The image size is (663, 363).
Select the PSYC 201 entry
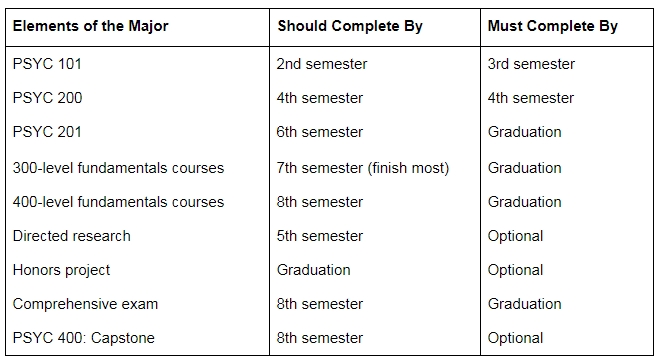click(47, 132)
